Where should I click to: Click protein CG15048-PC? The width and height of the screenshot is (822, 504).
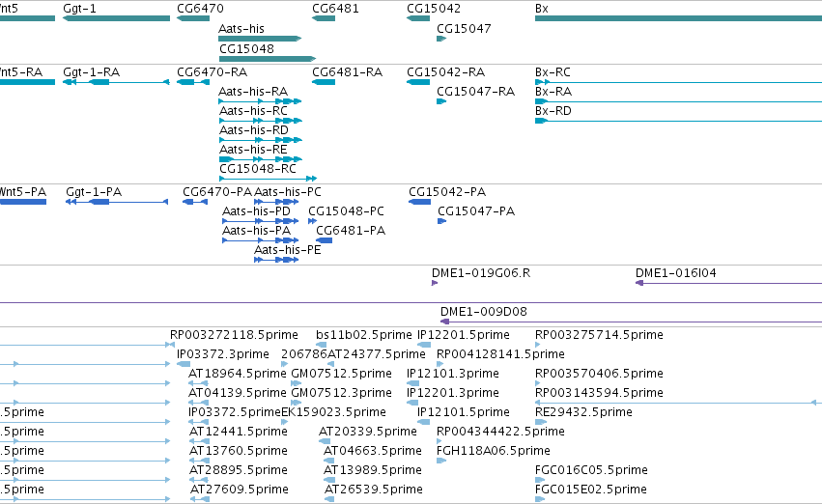click(346, 211)
